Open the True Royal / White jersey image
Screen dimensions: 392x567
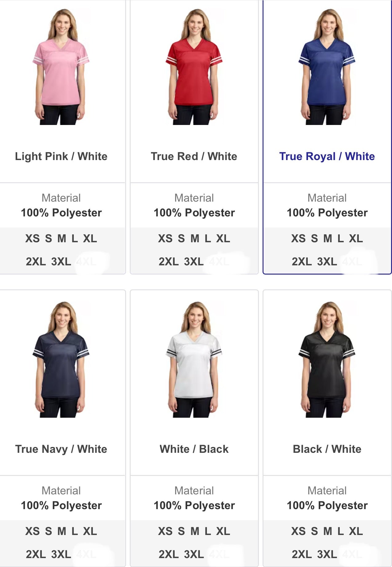(327, 67)
